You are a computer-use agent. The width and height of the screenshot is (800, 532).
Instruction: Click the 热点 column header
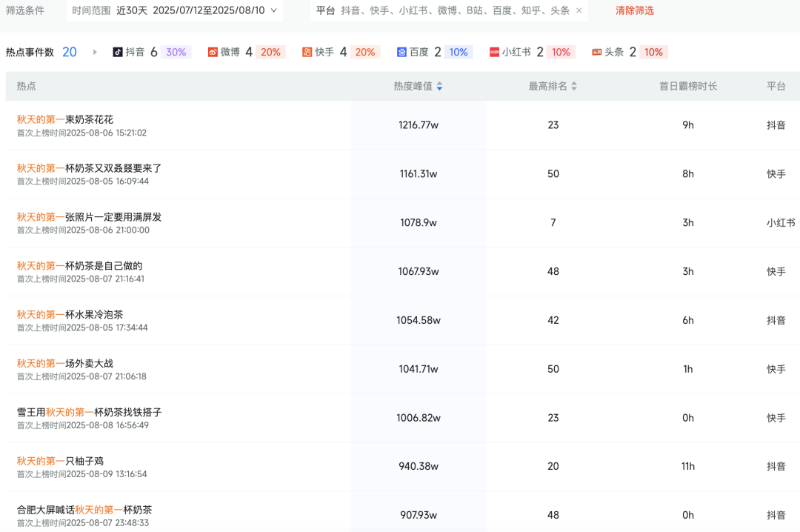(27, 86)
